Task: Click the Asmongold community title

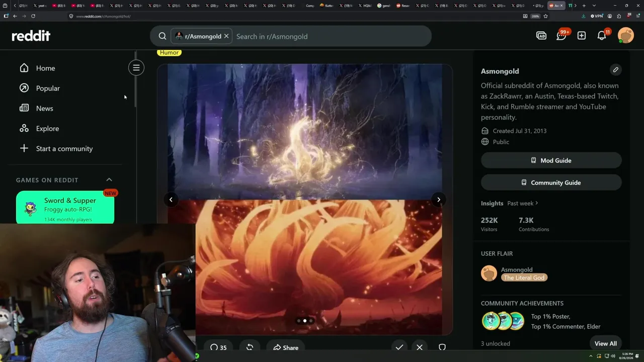Action: point(500,71)
